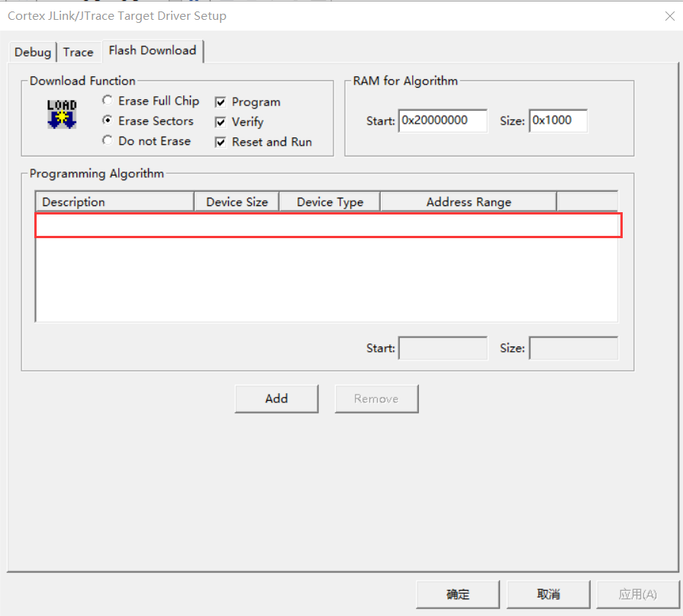Click RAM for Algorithm Start field
Screen dimensions: 683x616
pos(443,121)
